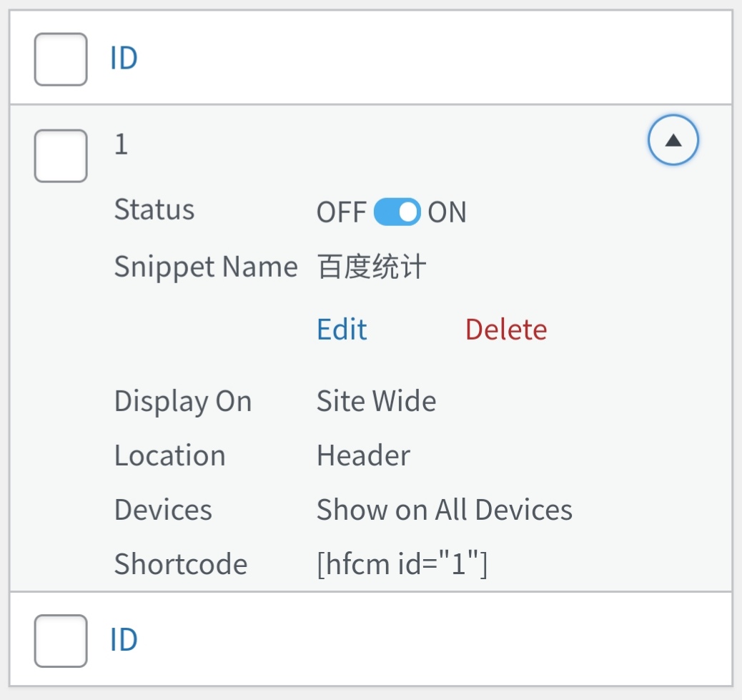
Task: Click the Show on All Devices value
Action: (445, 510)
